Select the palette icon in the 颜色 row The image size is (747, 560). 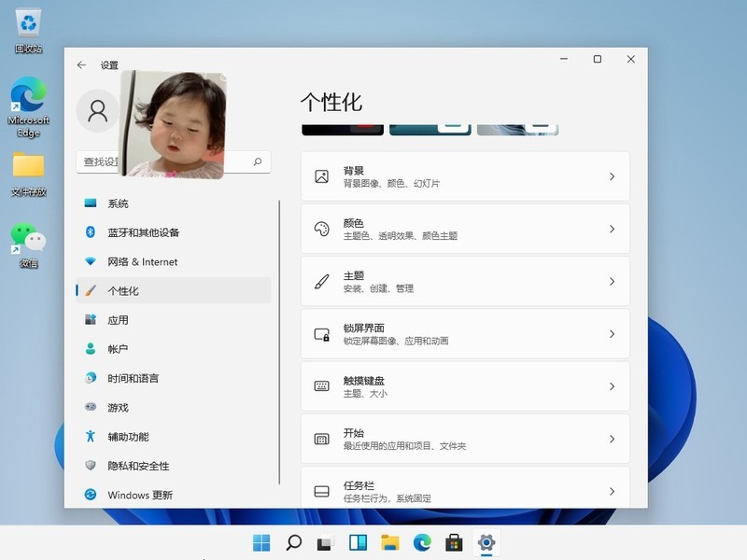(x=322, y=228)
